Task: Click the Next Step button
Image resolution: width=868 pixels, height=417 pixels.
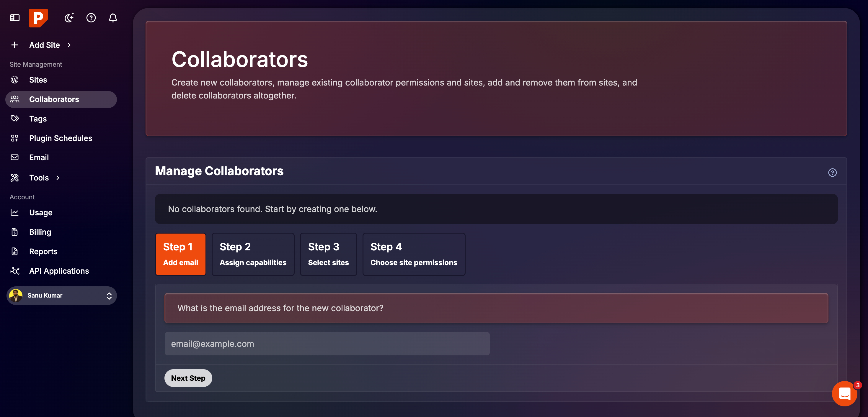Action: [188, 378]
